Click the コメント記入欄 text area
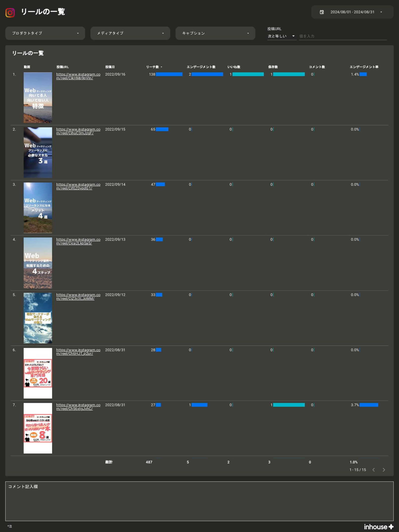Screen dimensions: 399x532 [x=199, y=501]
